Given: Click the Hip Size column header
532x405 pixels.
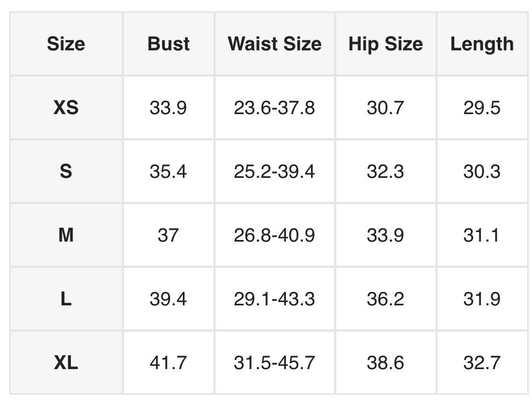Looking at the screenshot, I should [386, 44].
